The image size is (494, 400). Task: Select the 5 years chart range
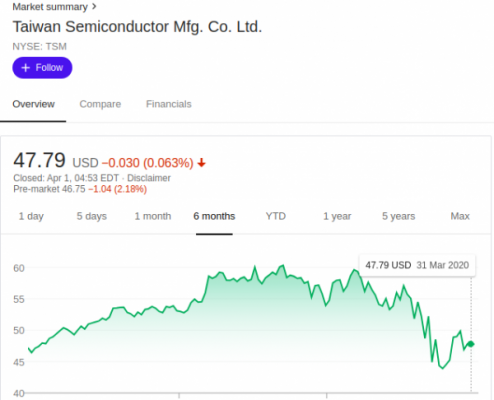pyautogui.click(x=398, y=216)
